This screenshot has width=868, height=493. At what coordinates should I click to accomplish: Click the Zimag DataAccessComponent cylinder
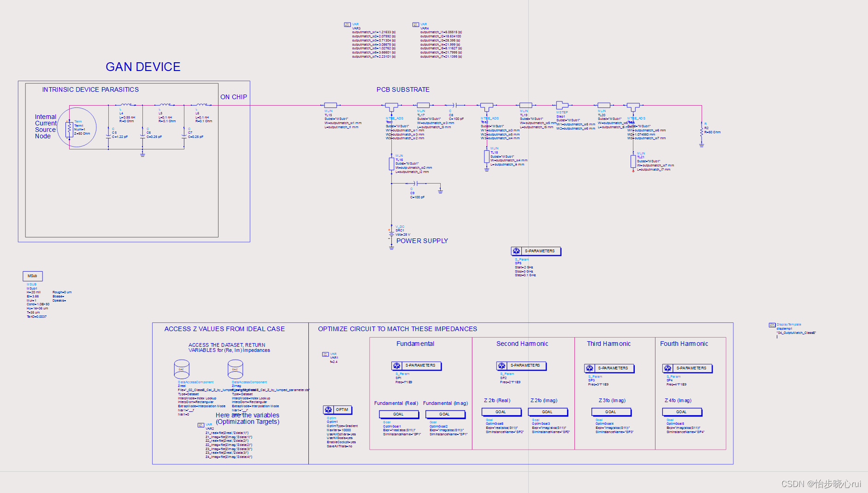coord(235,369)
